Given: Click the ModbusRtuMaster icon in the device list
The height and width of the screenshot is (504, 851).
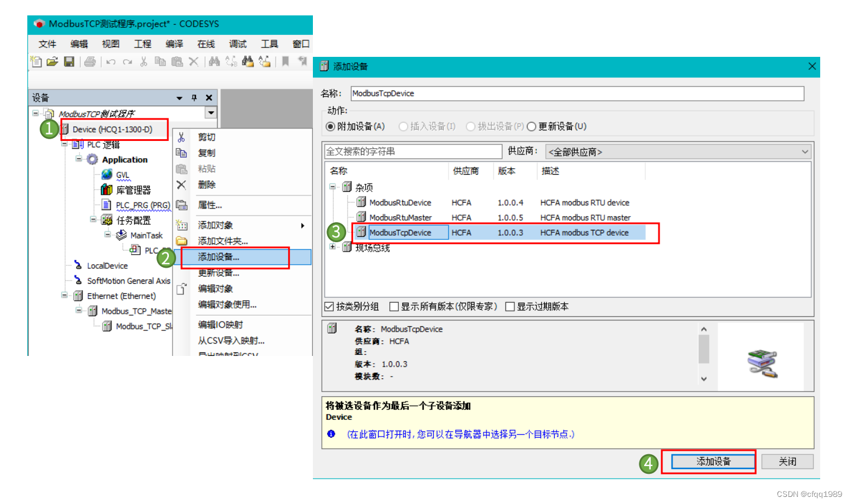Looking at the screenshot, I should click(361, 217).
